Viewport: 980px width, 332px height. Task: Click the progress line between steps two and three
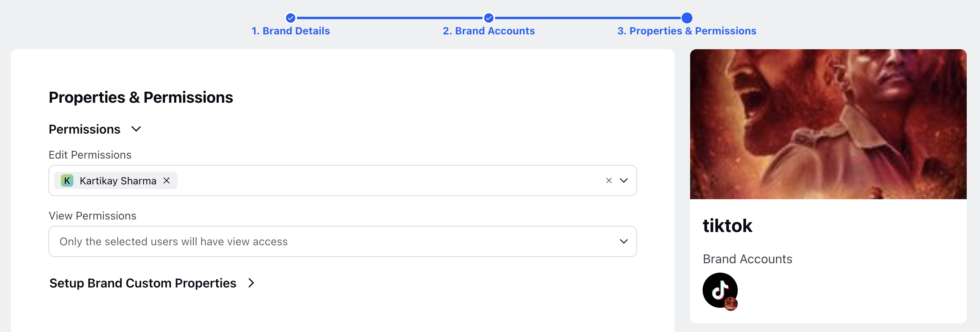pyautogui.click(x=588, y=18)
